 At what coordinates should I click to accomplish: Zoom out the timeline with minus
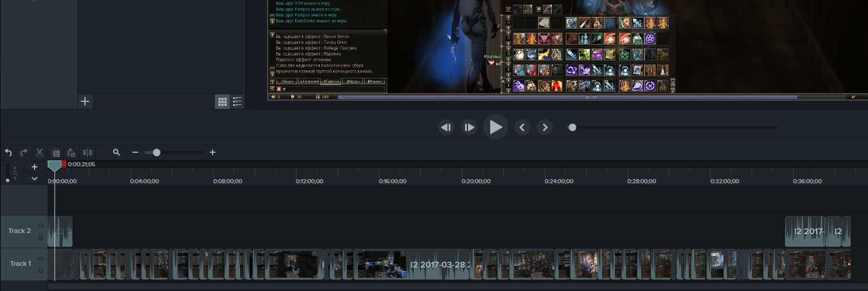(135, 152)
